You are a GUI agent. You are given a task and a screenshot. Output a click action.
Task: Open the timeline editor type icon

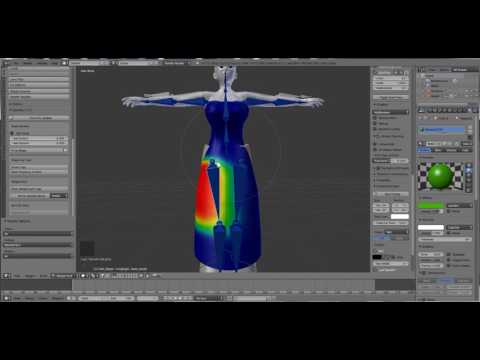tap(6, 298)
